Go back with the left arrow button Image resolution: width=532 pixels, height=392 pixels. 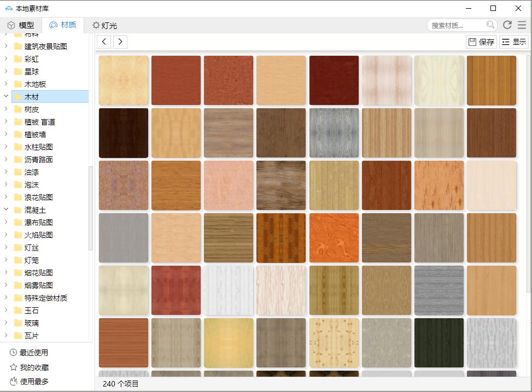(104, 42)
